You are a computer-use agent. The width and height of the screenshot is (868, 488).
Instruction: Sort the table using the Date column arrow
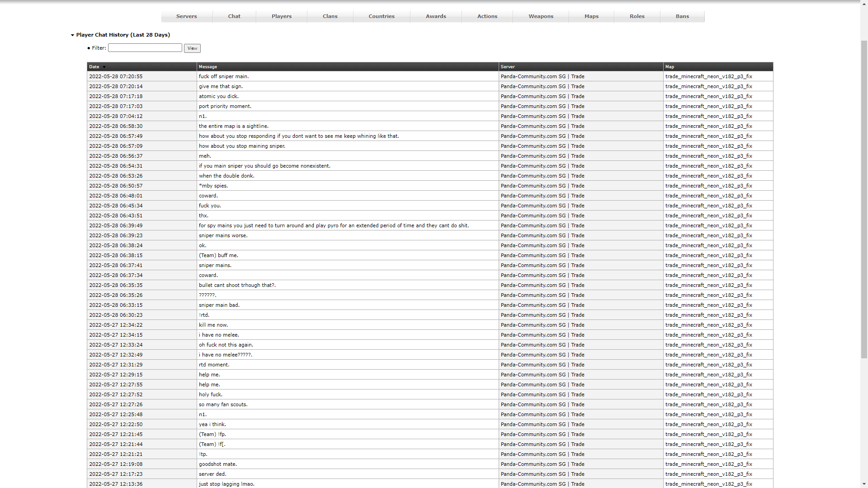104,67
